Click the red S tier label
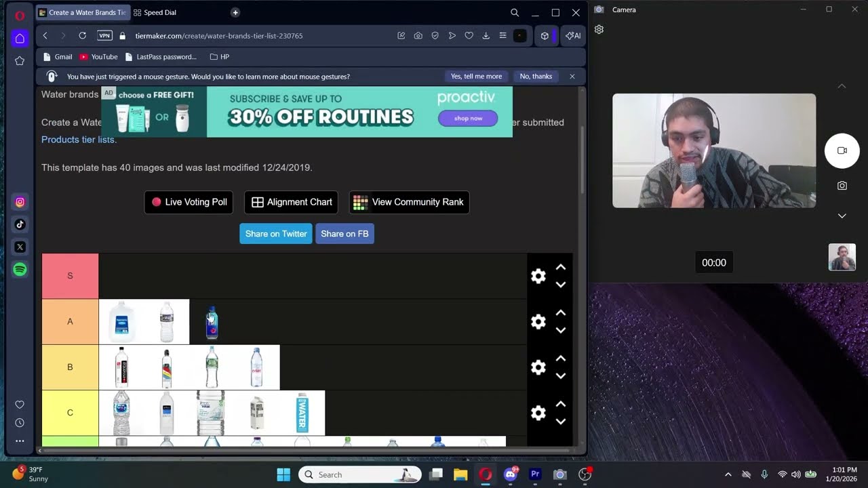The image size is (868, 488). [70, 276]
